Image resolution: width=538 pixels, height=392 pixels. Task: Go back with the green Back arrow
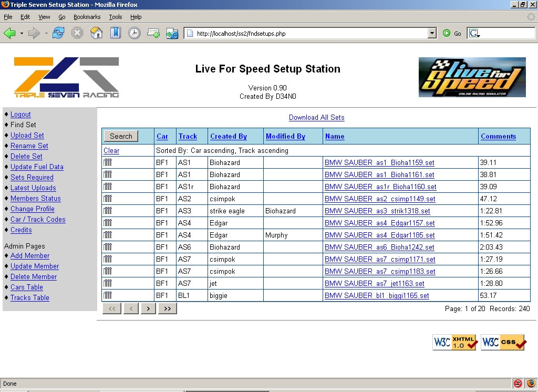click(x=9, y=33)
